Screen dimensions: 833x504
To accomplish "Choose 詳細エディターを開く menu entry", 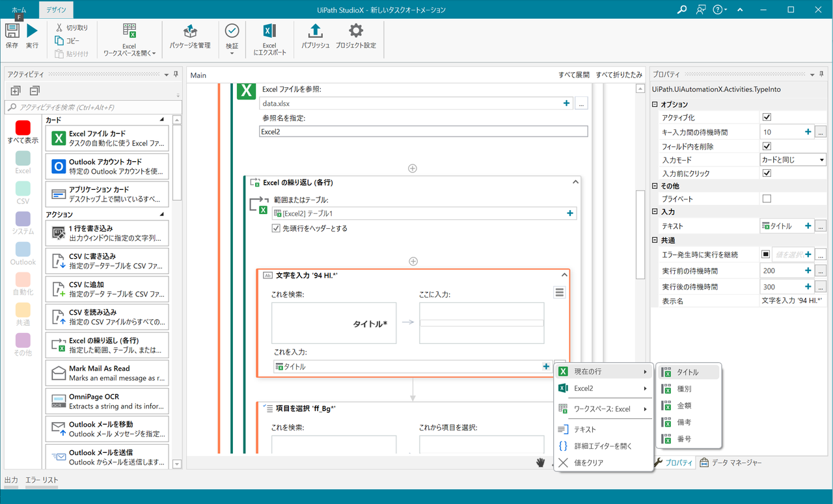I will coord(603,446).
